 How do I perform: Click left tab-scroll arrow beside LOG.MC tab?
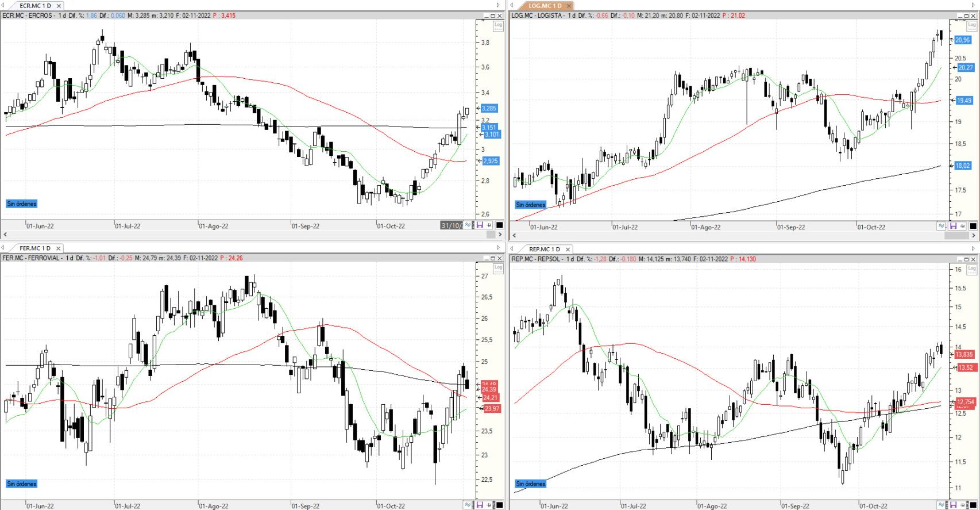[x=512, y=6]
